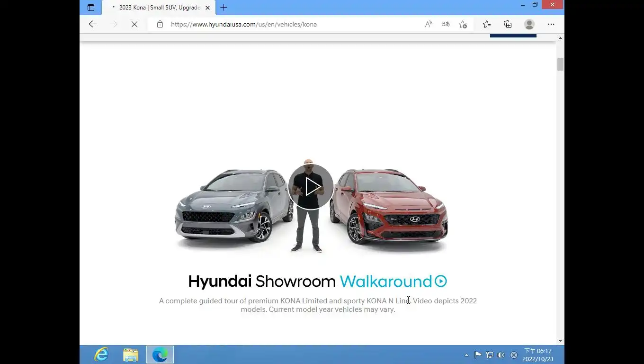
Task: Click Microsoft Edge taskbar icon
Action: click(x=160, y=355)
